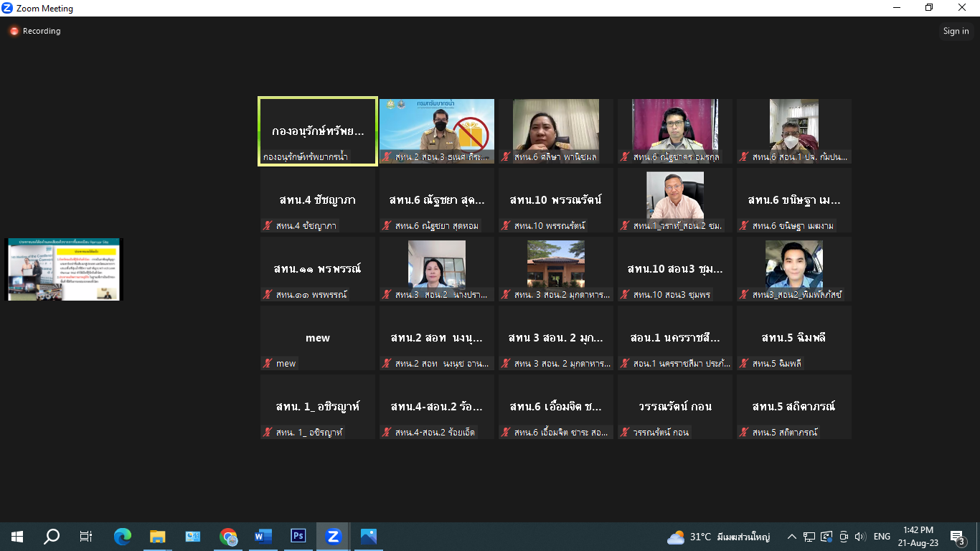The image size is (980, 551).
Task: Click muted mic icon on สทน.4 ชัชญาภา
Action: point(268,226)
